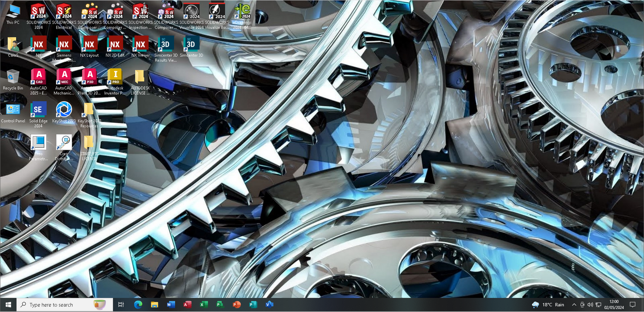The height and width of the screenshot is (312, 644).
Task: Select the Solid Edge 2024 shortcut
Action: click(x=38, y=115)
